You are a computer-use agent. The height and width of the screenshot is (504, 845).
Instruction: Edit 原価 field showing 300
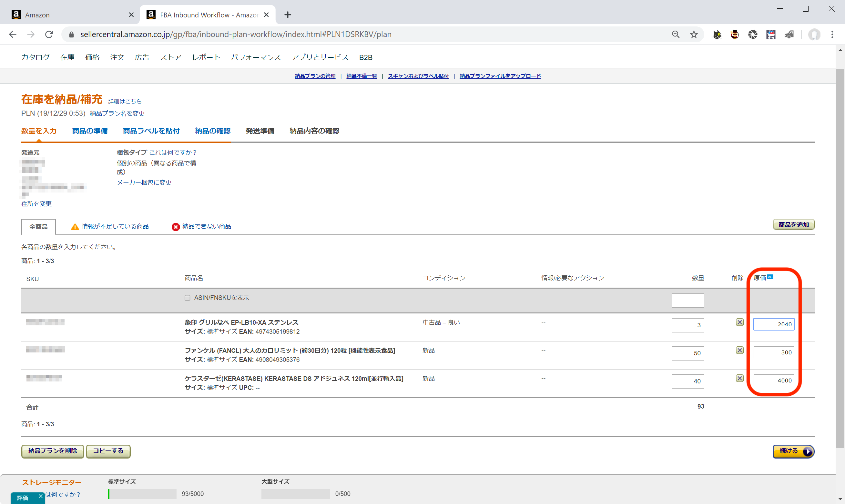pyautogui.click(x=774, y=352)
